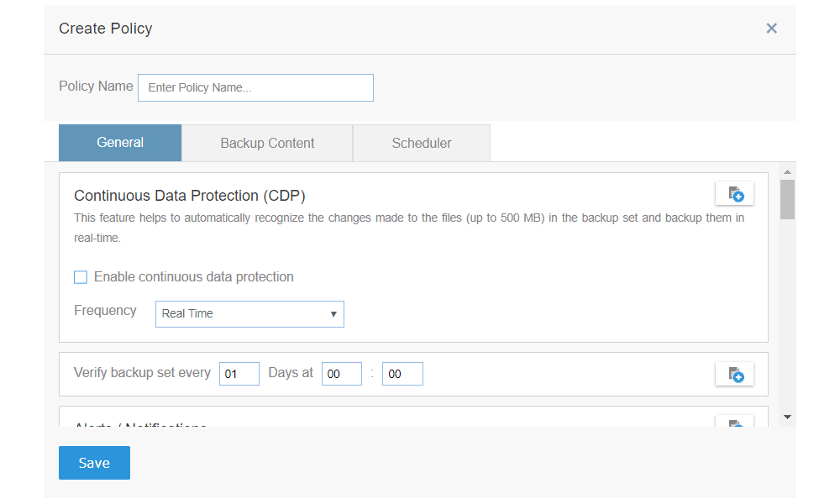Click the add-file icon in the CDP section
This screenshot has width=840, height=504.
[x=734, y=194]
